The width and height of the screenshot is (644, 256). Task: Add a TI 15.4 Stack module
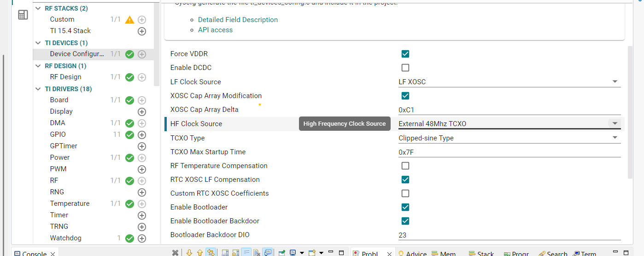[142, 31]
